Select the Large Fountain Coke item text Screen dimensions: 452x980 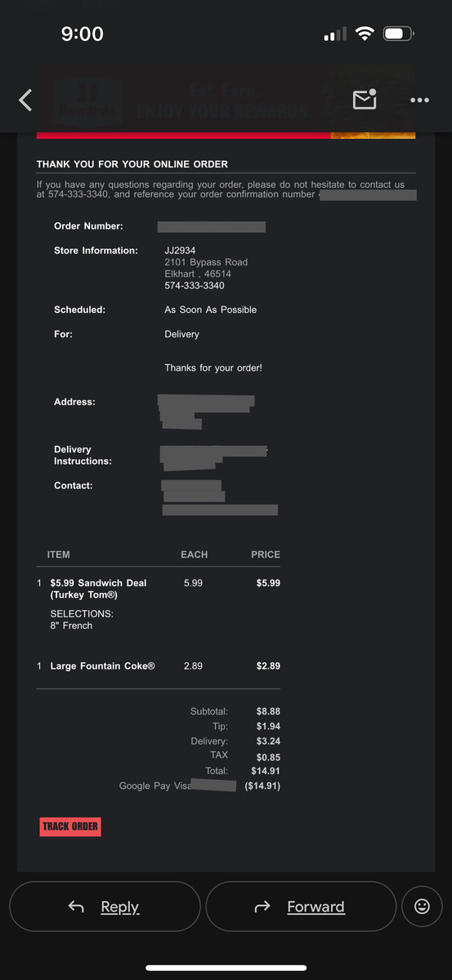(x=102, y=666)
